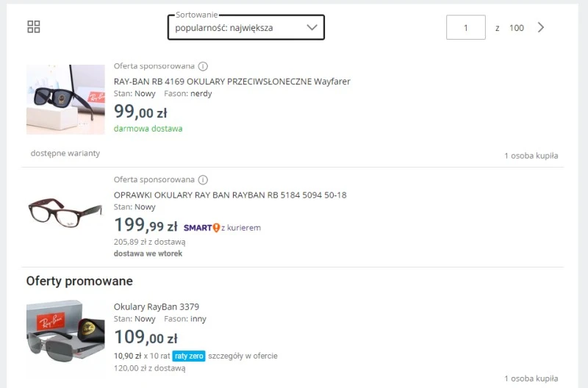Go to next results page arrow
588x388 pixels.
(x=542, y=27)
